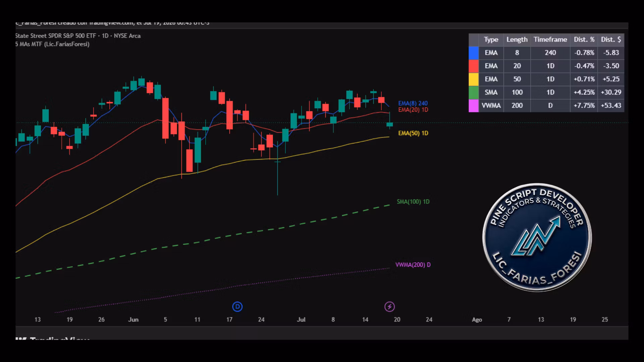Screen dimensions: 644x362
Task: Click the VWMA(200) D line label
Action: [x=413, y=264]
